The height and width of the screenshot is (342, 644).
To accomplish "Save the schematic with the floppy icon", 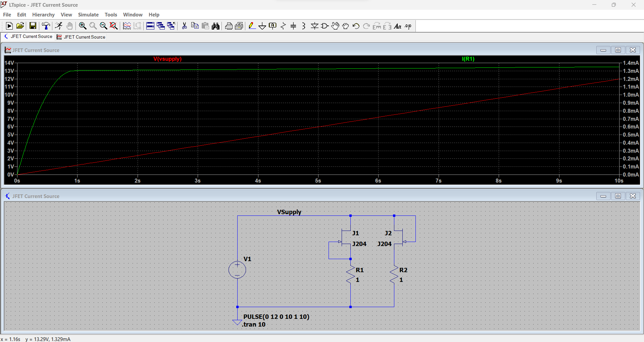I will (x=33, y=26).
